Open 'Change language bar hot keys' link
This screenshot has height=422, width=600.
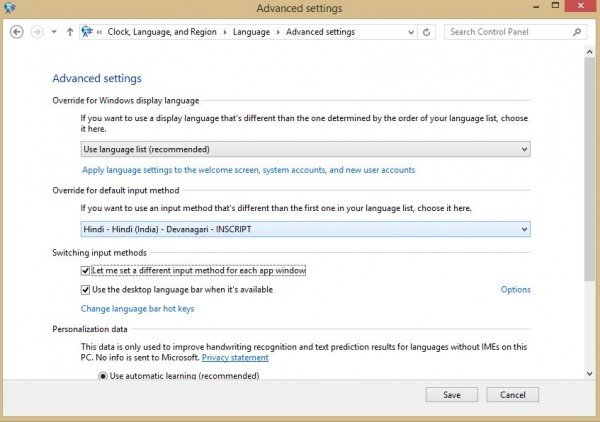pos(137,309)
